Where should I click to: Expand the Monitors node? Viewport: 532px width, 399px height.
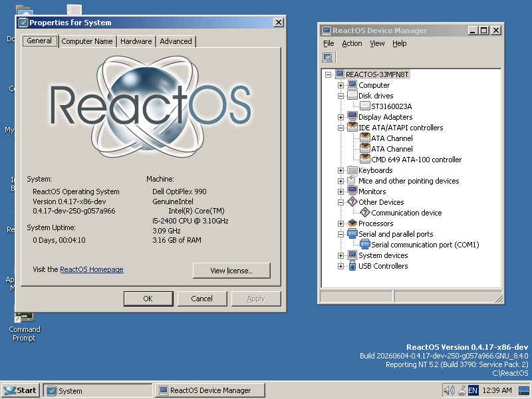click(x=340, y=192)
